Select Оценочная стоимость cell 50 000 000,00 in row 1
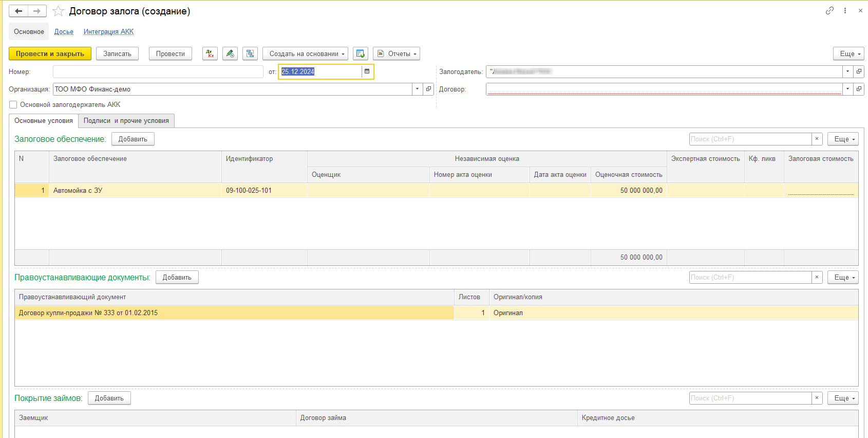The width and height of the screenshot is (868, 438). (x=629, y=190)
